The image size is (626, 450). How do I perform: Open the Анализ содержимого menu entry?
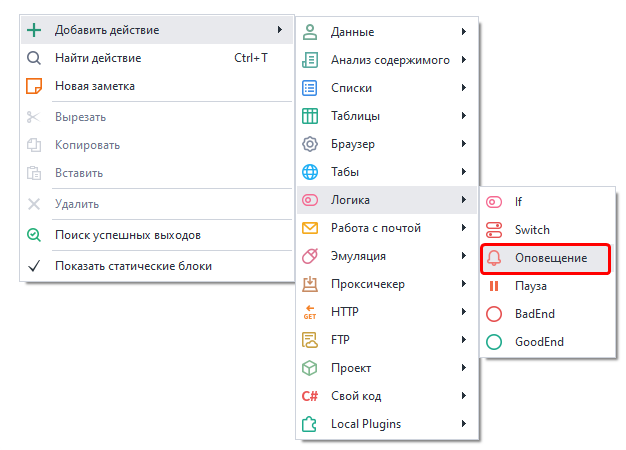click(x=390, y=60)
